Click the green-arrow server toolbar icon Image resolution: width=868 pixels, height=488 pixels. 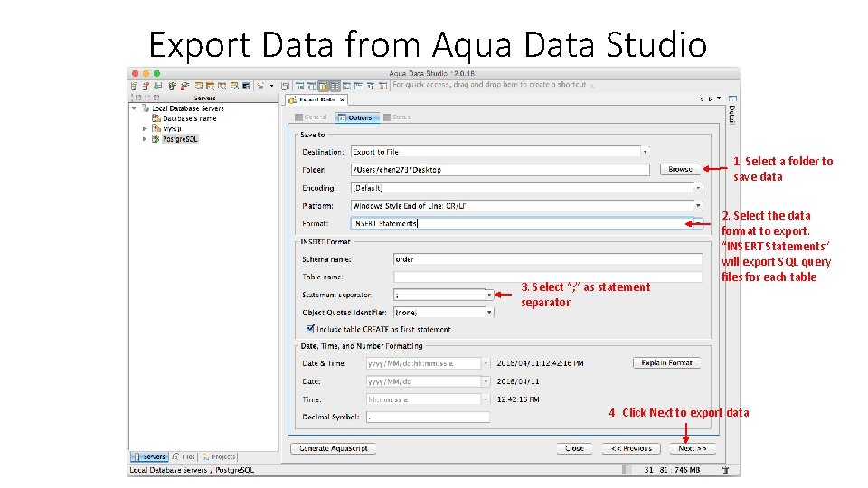(157, 86)
